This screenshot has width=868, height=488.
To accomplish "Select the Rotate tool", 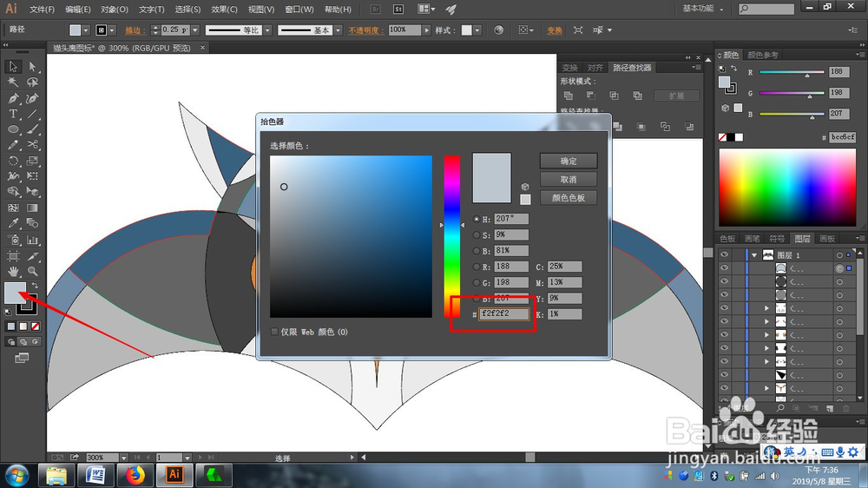I will [x=13, y=161].
